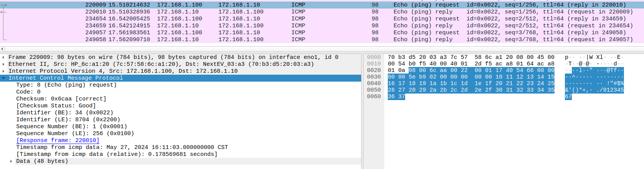Expand the Frame 220009 tree node

click(3, 57)
